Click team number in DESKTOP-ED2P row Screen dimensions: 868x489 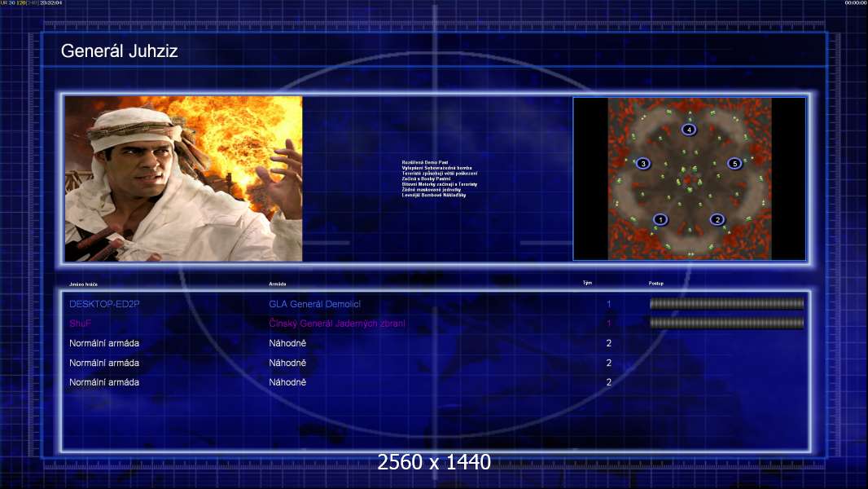point(608,304)
